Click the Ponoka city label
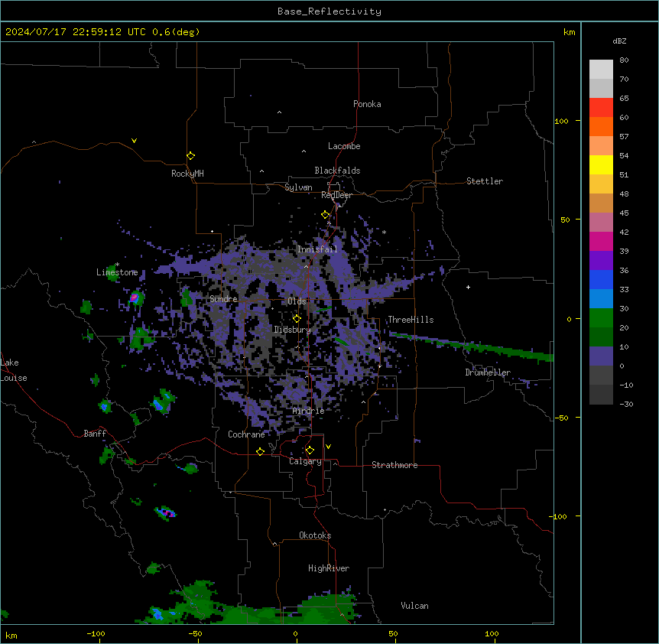The image size is (659, 644). 367,104
